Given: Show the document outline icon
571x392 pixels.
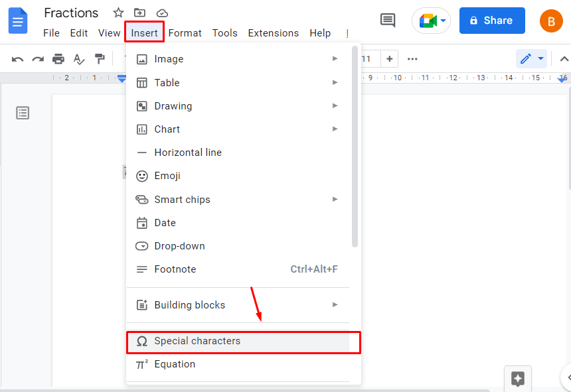Looking at the screenshot, I should point(23,113).
